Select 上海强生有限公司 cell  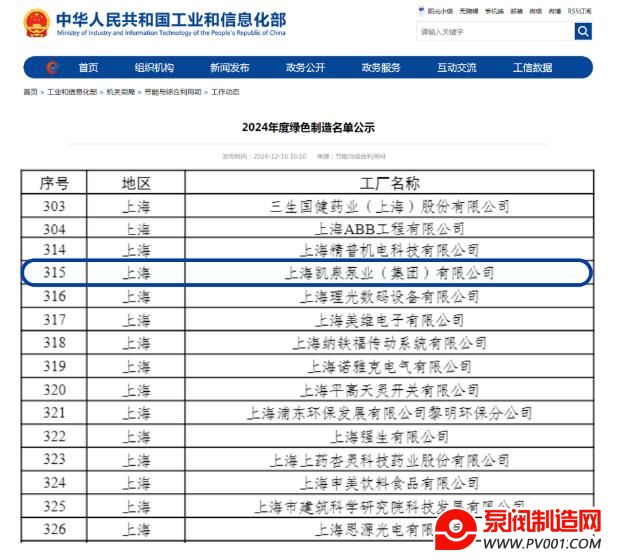[x=389, y=437]
